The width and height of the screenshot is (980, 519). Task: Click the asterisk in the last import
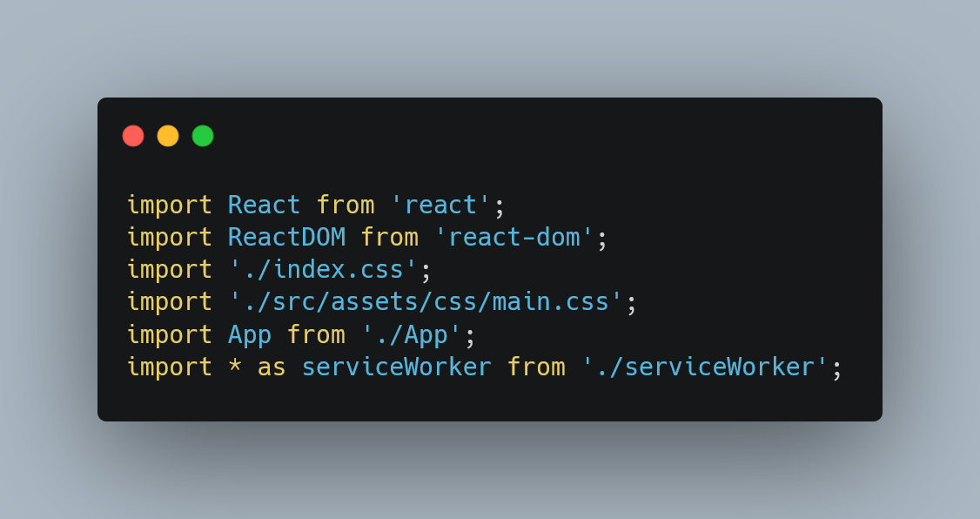tap(235, 366)
